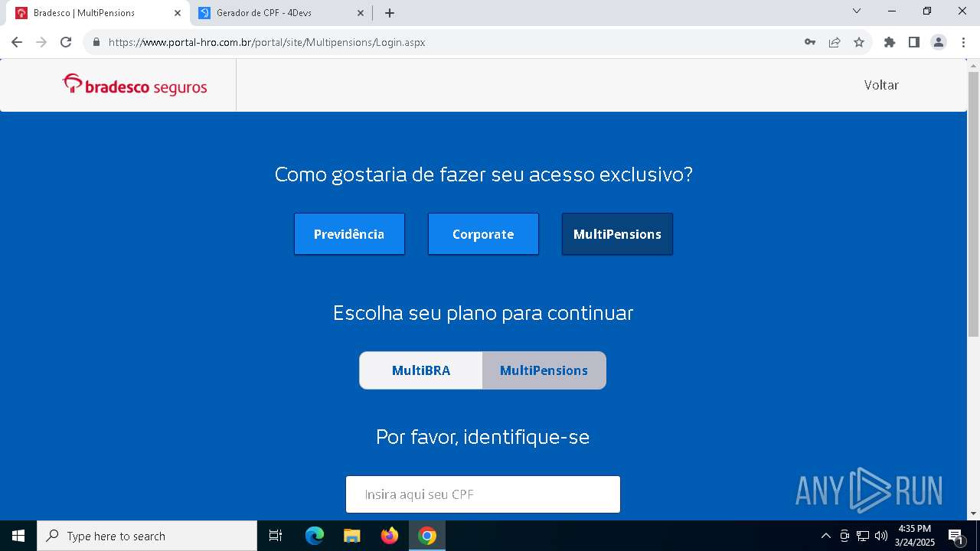Switch to Gerador de CPF - 4Devs tab
The height and width of the screenshot is (551, 980).
click(x=282, y=13)
